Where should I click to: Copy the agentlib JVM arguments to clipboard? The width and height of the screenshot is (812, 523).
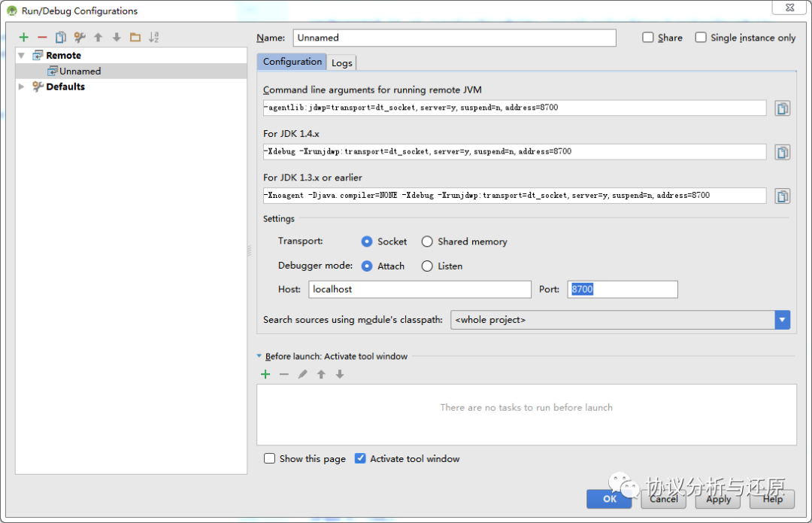782,108
